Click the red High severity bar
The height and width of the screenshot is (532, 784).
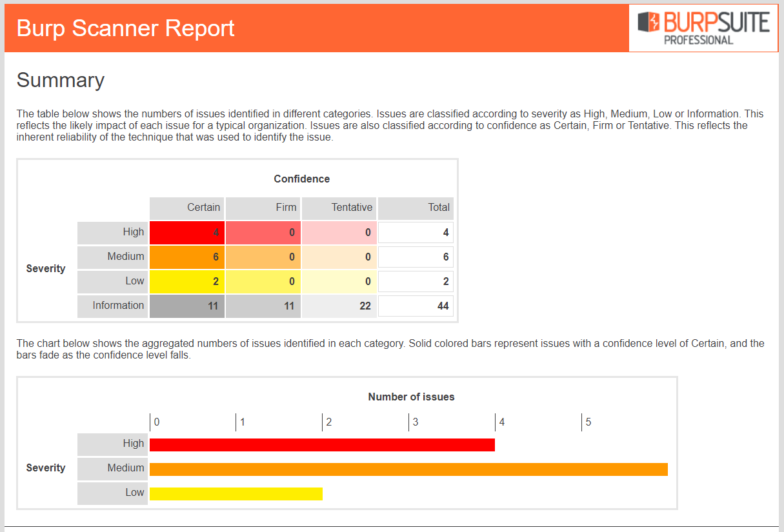coord(322,445)
